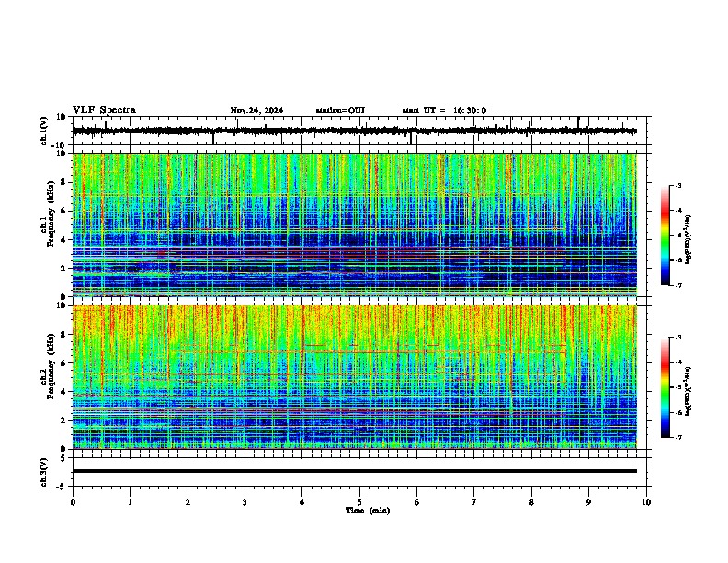The width and height of the screenshot is (728, 563).
Task: Click the date 'Nov.24, 2024'
Action: (256, 110)
